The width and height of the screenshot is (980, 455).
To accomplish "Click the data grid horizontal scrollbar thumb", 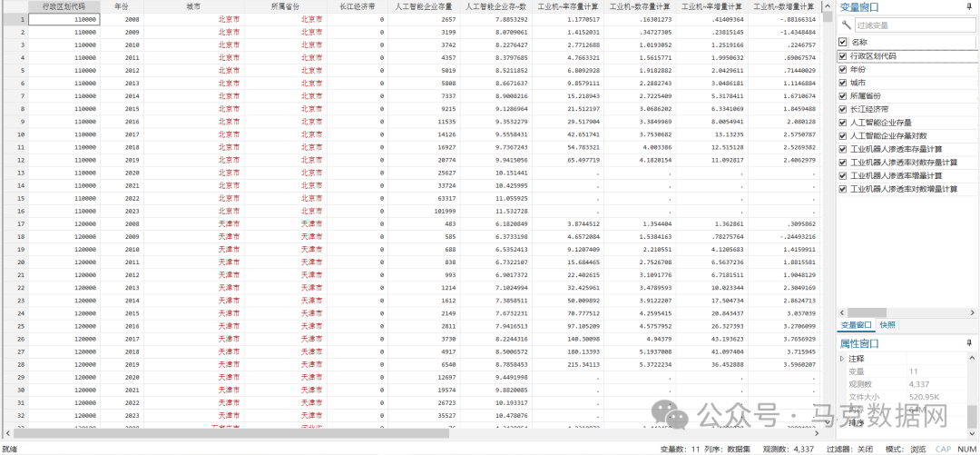I will 231,433.
